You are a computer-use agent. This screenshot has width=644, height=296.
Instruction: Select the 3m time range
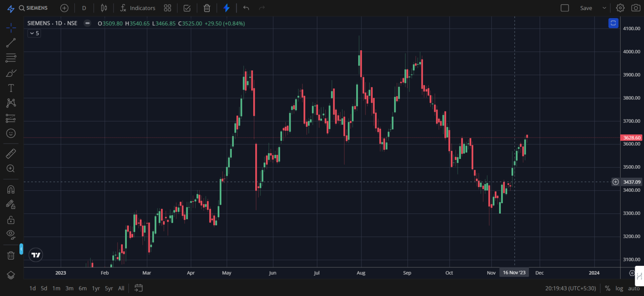click(70, 288)
